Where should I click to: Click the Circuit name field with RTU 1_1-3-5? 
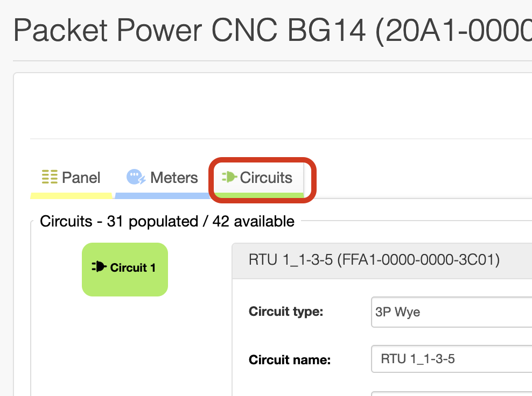[451, 359]
